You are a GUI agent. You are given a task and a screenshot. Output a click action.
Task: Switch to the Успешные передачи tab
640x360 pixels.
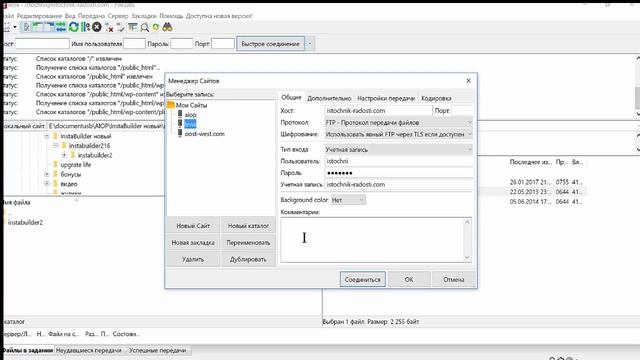157,350
